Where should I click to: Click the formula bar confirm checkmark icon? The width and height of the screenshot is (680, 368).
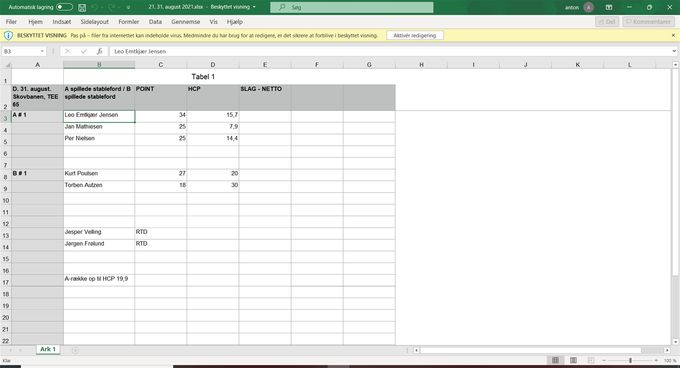point(84,51)
